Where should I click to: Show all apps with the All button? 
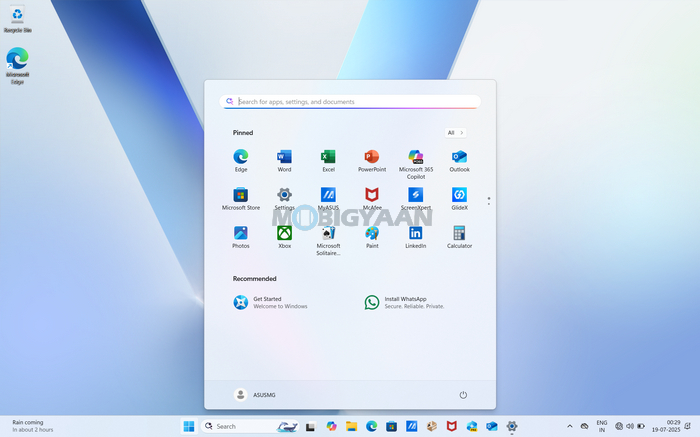[x=455, y=133]
